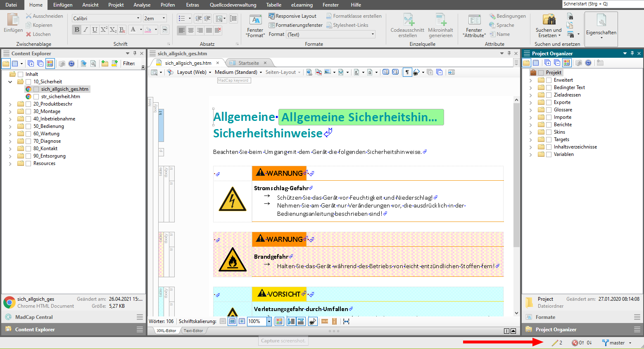Tick the str_sicherheit.htm checkbox
Viewport: 644px width, 349px height.
[x=36, y=97]
